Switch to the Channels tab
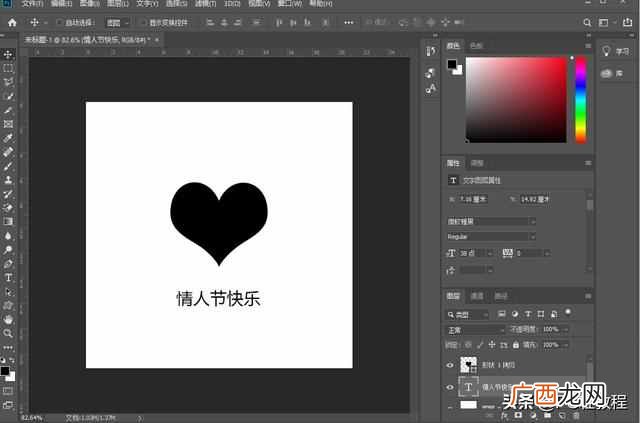 [477, 296]
